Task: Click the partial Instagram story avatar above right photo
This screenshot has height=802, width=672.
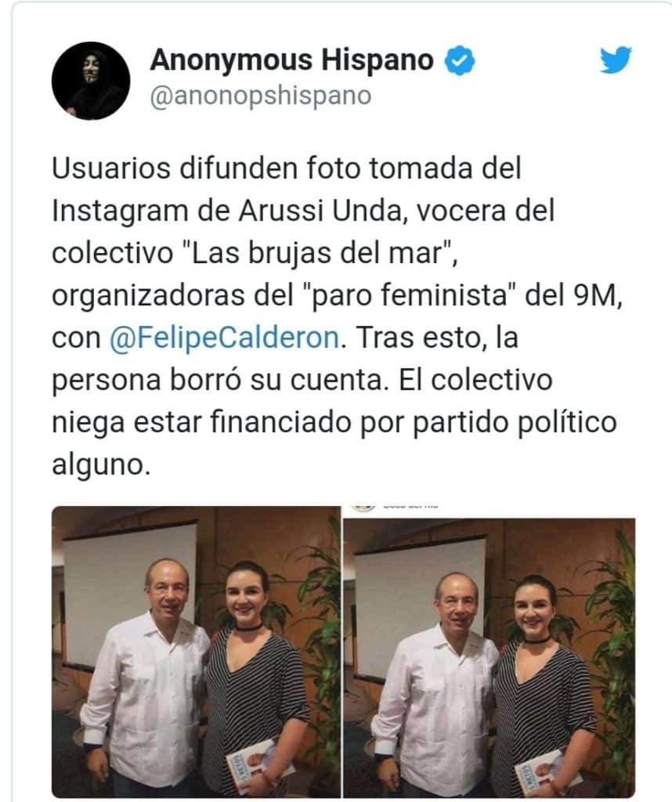Action: click(x=363, y=508)
